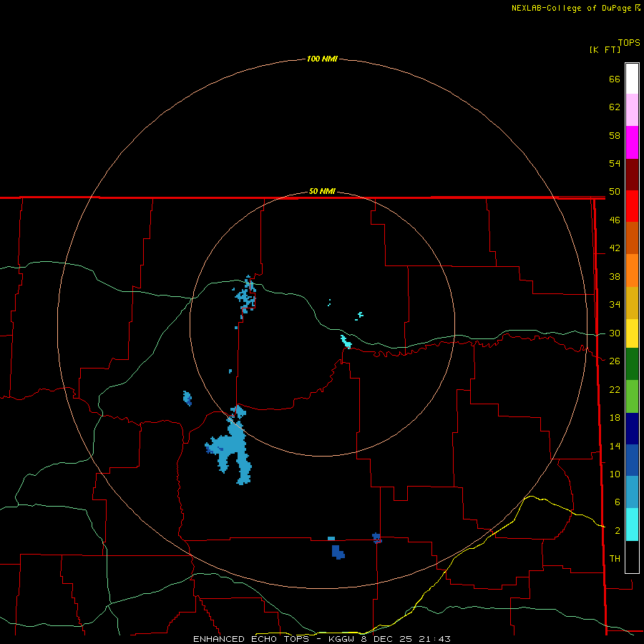Click legend value "66"
Viewport: 644px width, 644px height.
click(x=615, y=79)
